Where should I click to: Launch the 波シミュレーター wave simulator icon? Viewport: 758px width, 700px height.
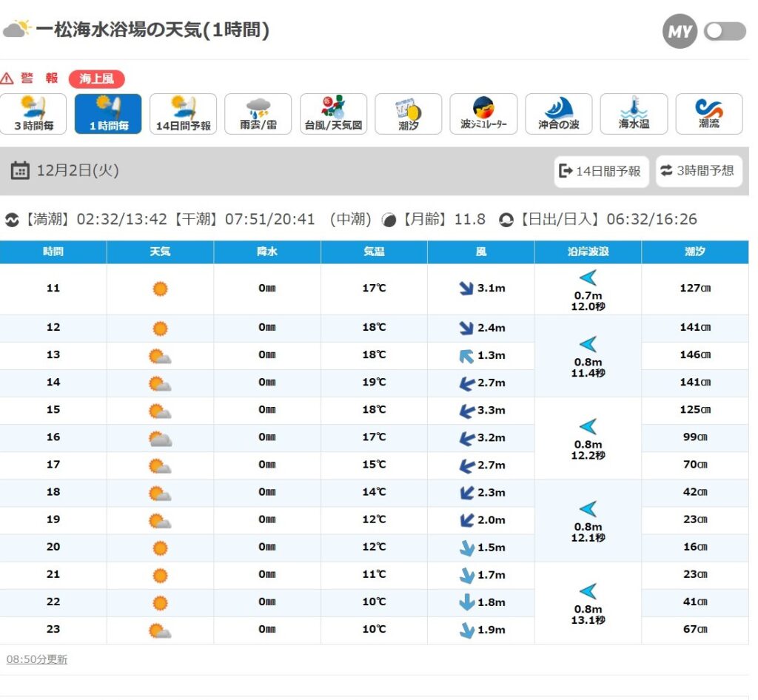pos(483,114)
